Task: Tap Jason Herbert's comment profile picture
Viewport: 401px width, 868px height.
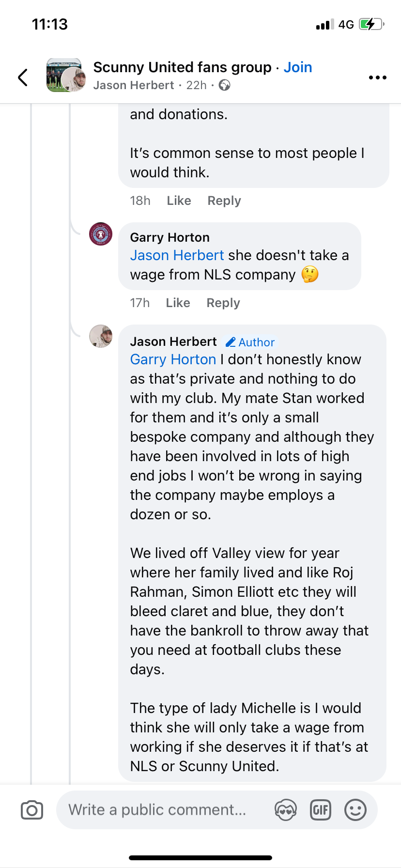Action: (101, 336)
